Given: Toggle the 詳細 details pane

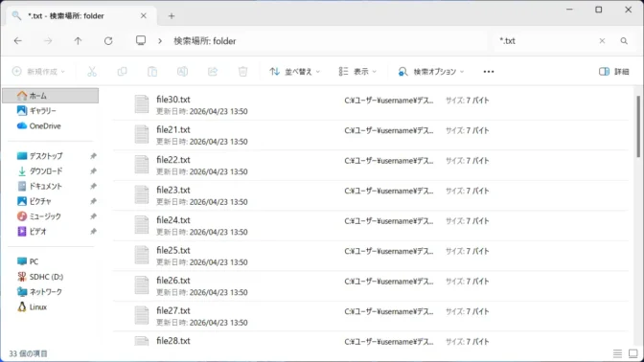Looking at the screenshot, I should pyautogui.click(x=614, y=72).
